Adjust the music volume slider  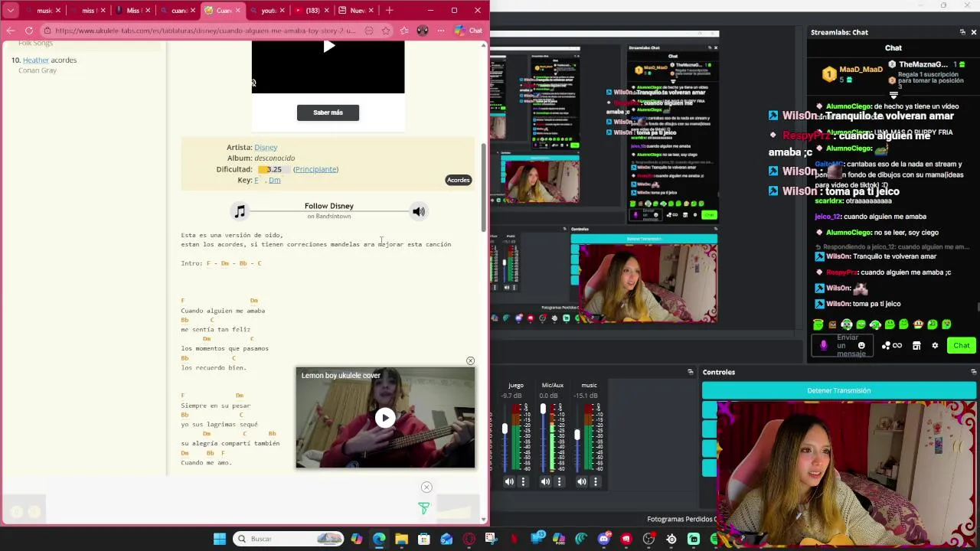click(x=577, y=434)
